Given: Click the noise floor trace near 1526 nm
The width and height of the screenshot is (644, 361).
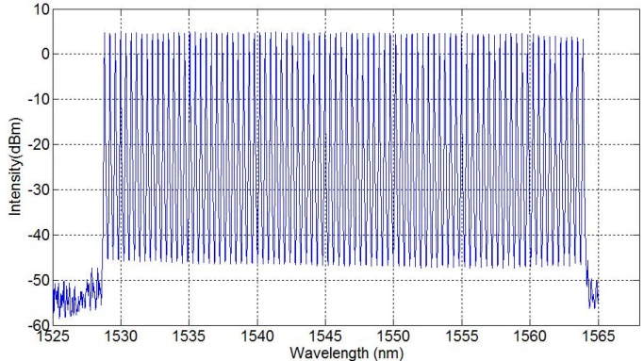Looking at the screenshot, I should click(67, 299).
